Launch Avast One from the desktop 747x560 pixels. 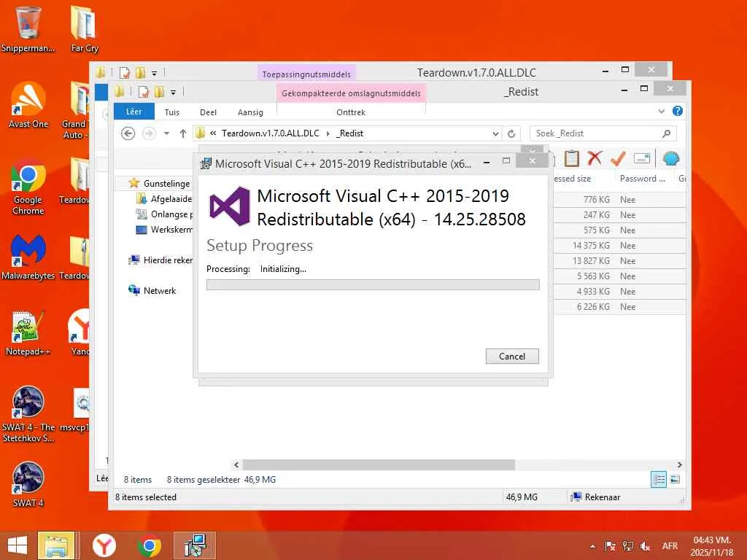pos(28,105)
